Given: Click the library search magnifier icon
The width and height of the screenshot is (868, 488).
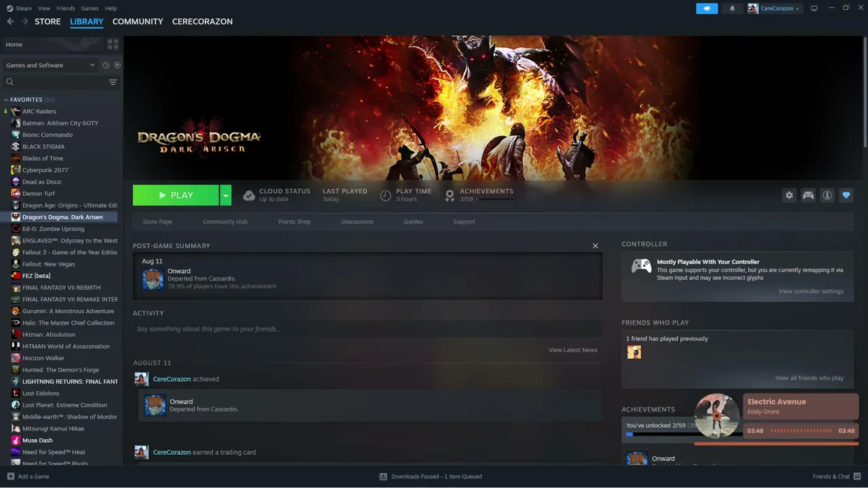Looking at the screenshot, I should [10, 82].
